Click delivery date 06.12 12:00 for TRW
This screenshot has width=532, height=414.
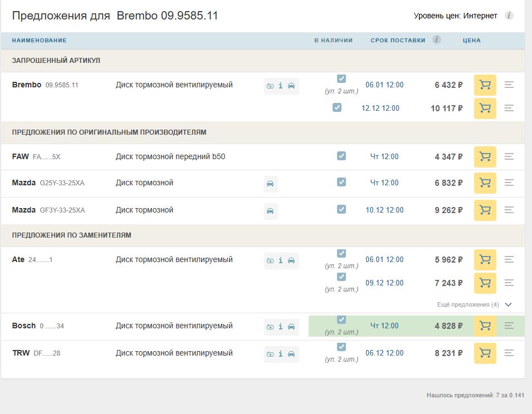(x=384, y=353)
